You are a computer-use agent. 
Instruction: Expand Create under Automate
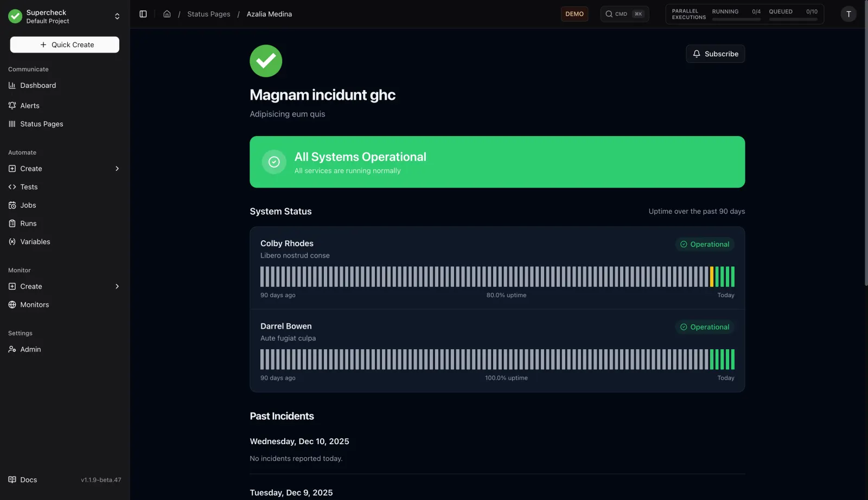pos(65,169)
